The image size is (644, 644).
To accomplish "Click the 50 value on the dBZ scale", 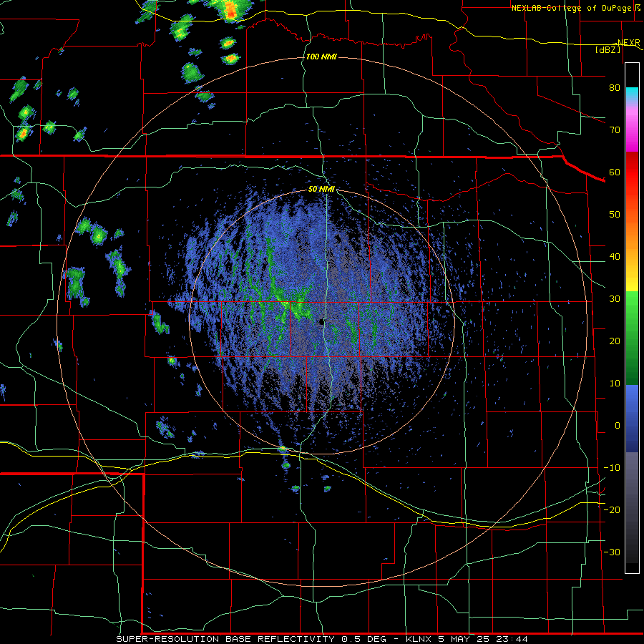I will pyautogui.click(x=615, y=215).
